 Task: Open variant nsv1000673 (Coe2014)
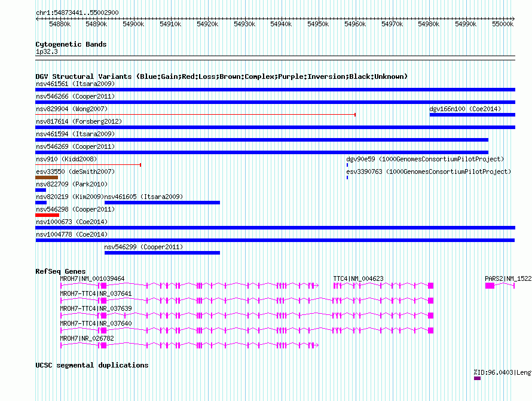coord(275,228)
